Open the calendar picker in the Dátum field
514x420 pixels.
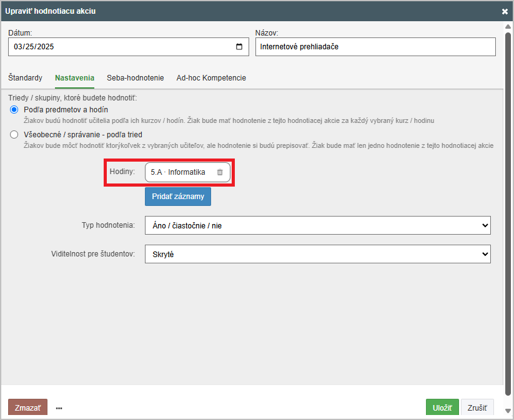click(239, 47)
